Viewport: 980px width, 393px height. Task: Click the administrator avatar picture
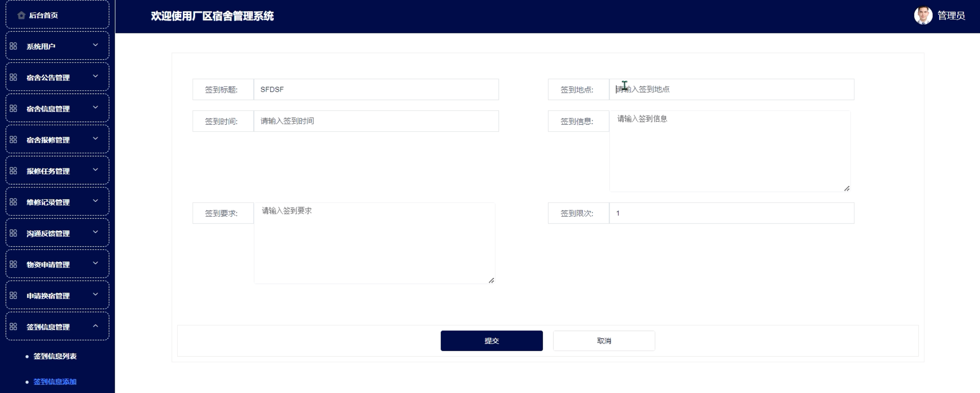[923, 16]
